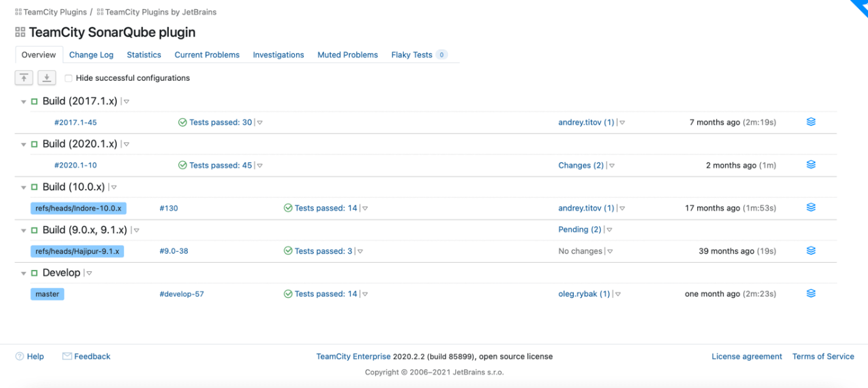Open the Muted Problems tab
The height and width of the screenshot is (388, 868).
pos(348,55)
